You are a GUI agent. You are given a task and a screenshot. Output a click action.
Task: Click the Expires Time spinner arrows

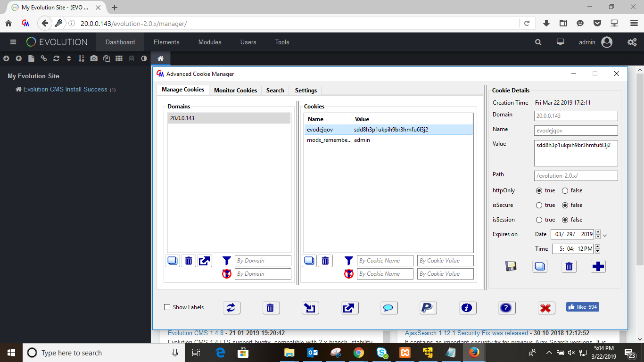point(598,249)
